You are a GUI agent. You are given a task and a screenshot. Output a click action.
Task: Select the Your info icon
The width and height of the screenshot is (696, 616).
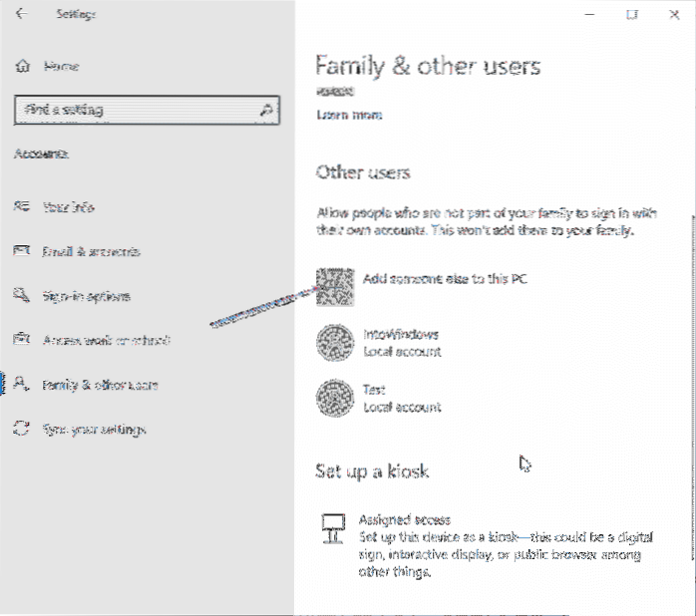click(x=22, y=207)
